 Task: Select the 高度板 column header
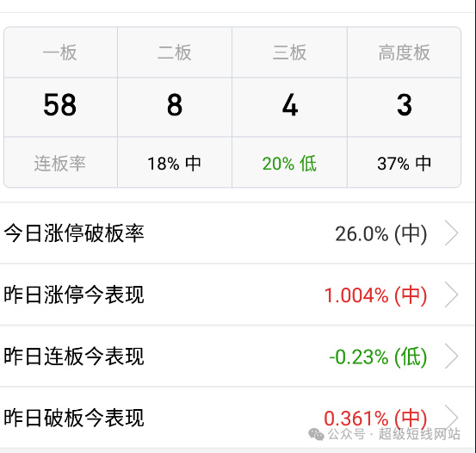(404, 53)
